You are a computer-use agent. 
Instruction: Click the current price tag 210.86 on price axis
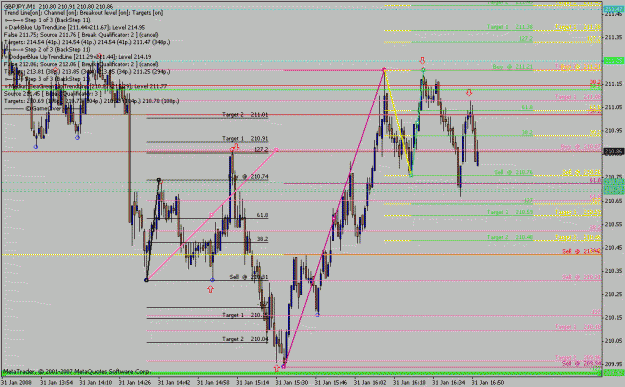pos(614,152)
